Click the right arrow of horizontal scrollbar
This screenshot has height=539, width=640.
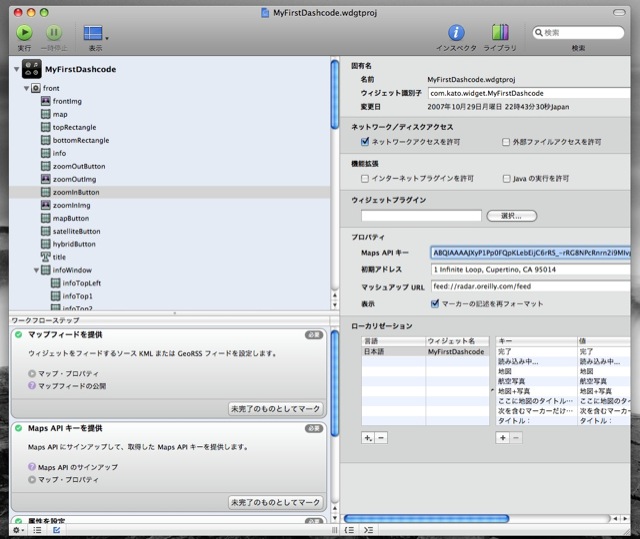pyautogui.click(x=625, y=519)
